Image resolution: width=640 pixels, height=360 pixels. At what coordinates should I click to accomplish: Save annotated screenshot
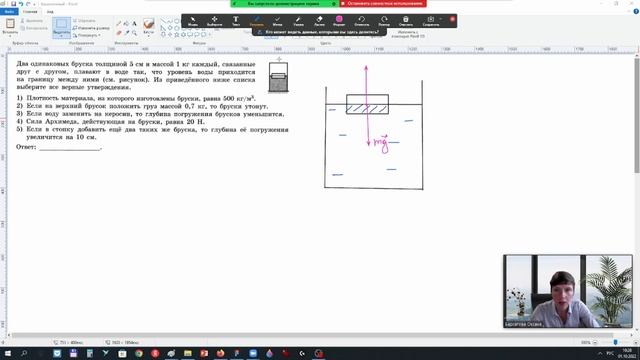click(431, 21)
